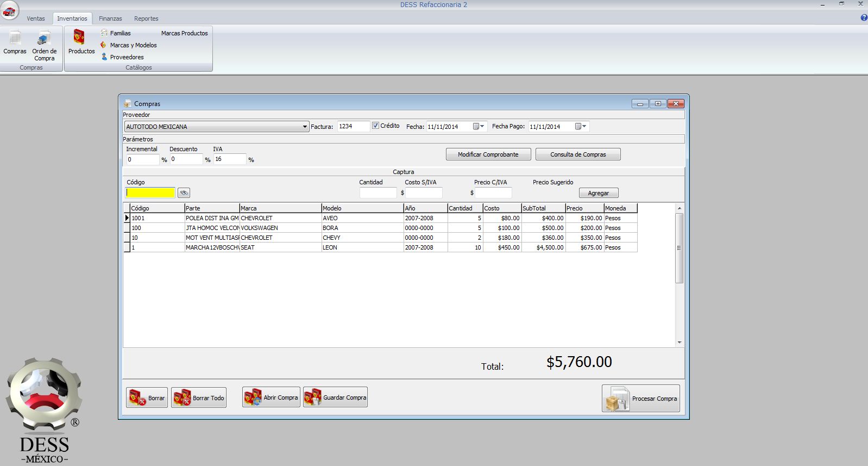868x466 pixels.
Task: Open Proveedores catalog
Action: [122, 57]
